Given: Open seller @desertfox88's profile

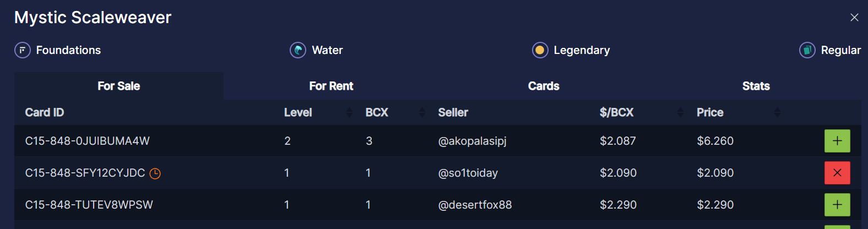Looking at the screenshot, I should point(475,205).
